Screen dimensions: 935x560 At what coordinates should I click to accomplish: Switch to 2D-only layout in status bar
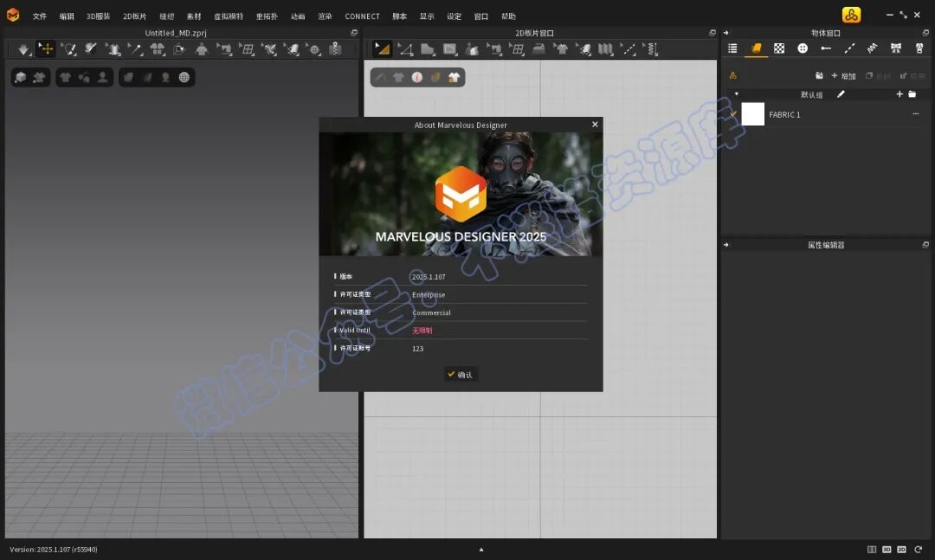tap(901, 550)
